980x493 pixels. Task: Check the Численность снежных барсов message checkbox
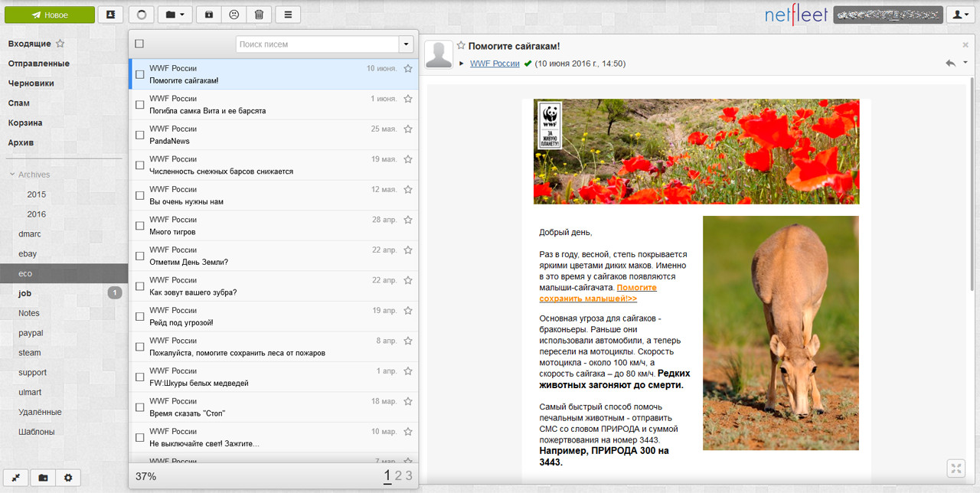coord(139,165)
